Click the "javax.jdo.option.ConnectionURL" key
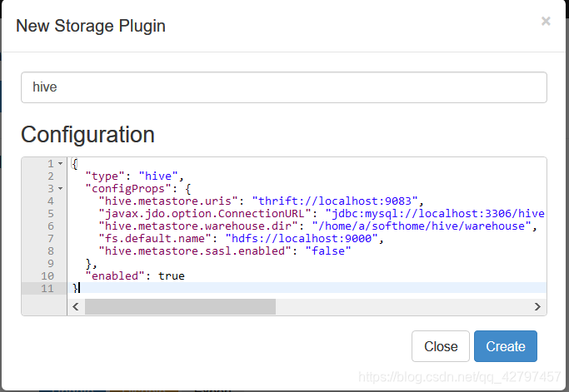The height and width of the screenshot is (392, 569). pos(205,214)
